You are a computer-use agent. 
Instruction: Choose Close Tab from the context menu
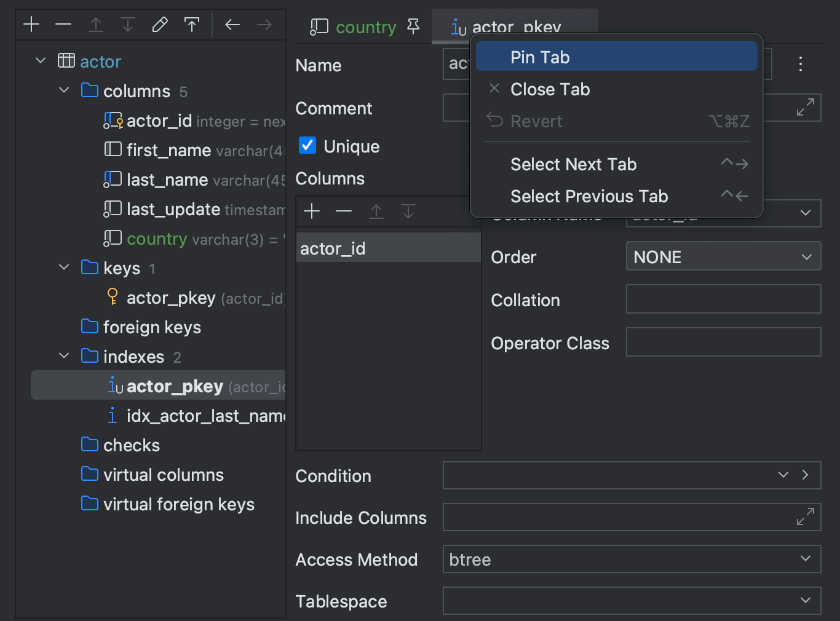click(550, 89)
